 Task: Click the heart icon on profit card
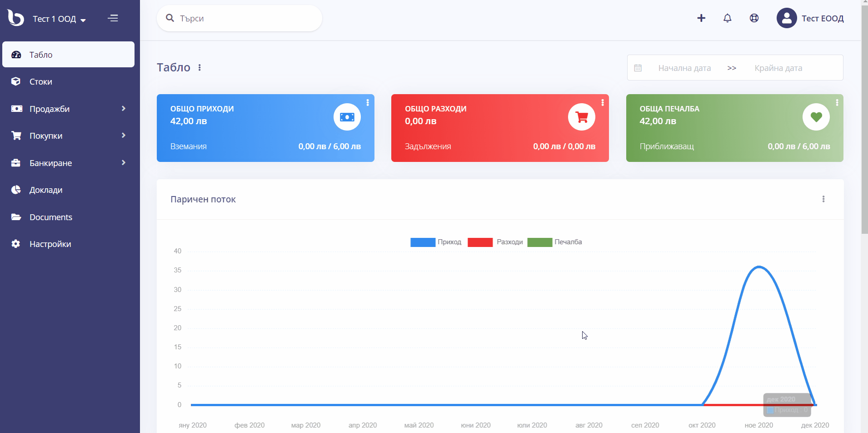(816, 117)
